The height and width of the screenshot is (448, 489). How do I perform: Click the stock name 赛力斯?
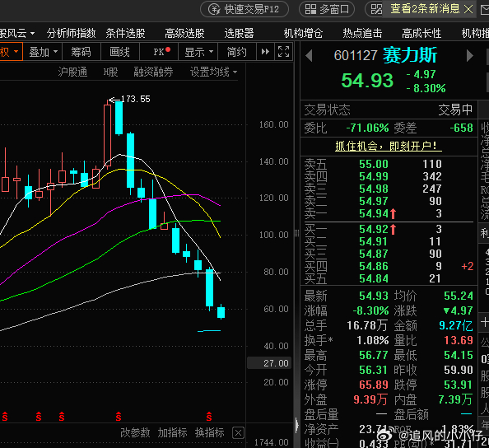click(410, 55)
